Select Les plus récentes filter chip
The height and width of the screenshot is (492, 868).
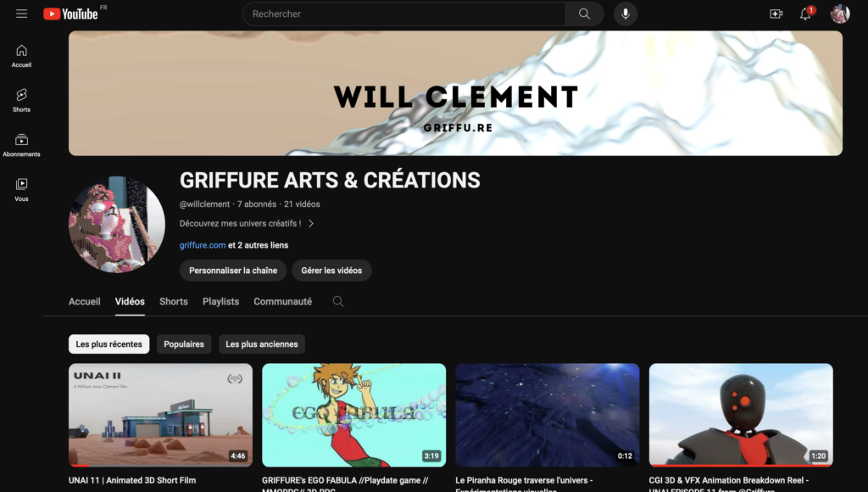109,344
